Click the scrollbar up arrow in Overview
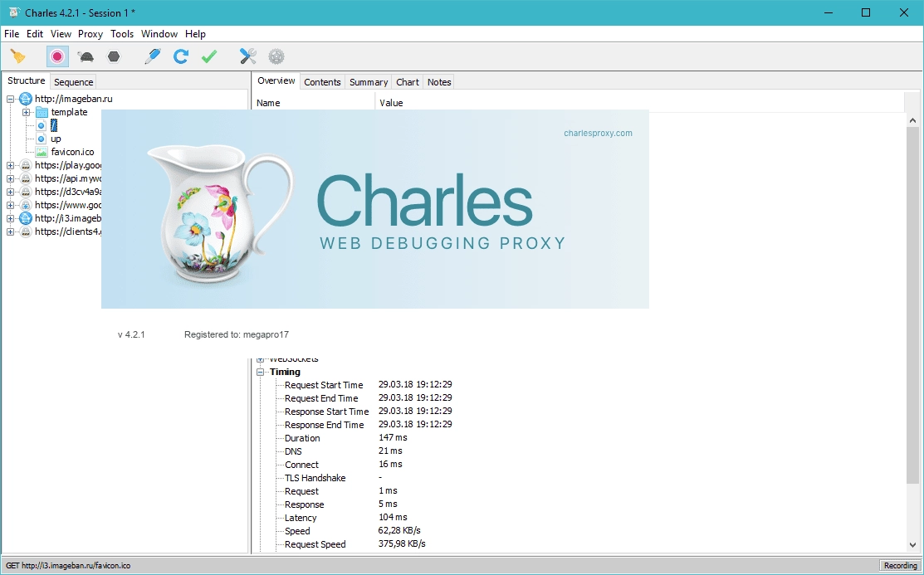The image size is (924, 575). [912, 120]
